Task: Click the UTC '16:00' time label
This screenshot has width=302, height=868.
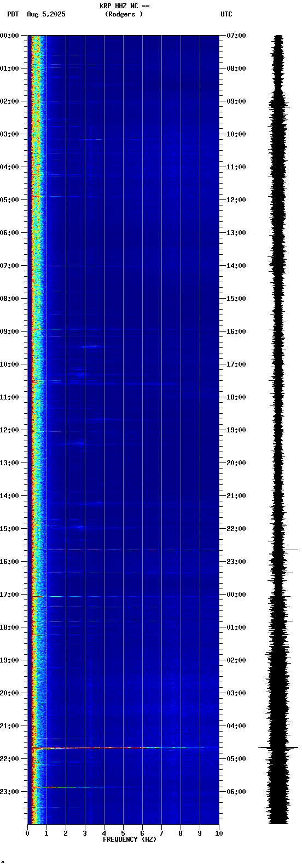Action: pos(236,332)
